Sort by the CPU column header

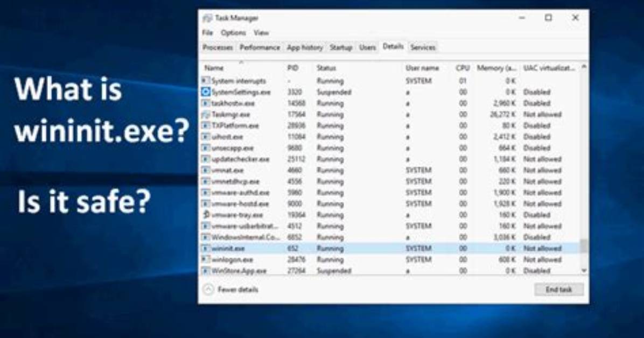point(463,68)
